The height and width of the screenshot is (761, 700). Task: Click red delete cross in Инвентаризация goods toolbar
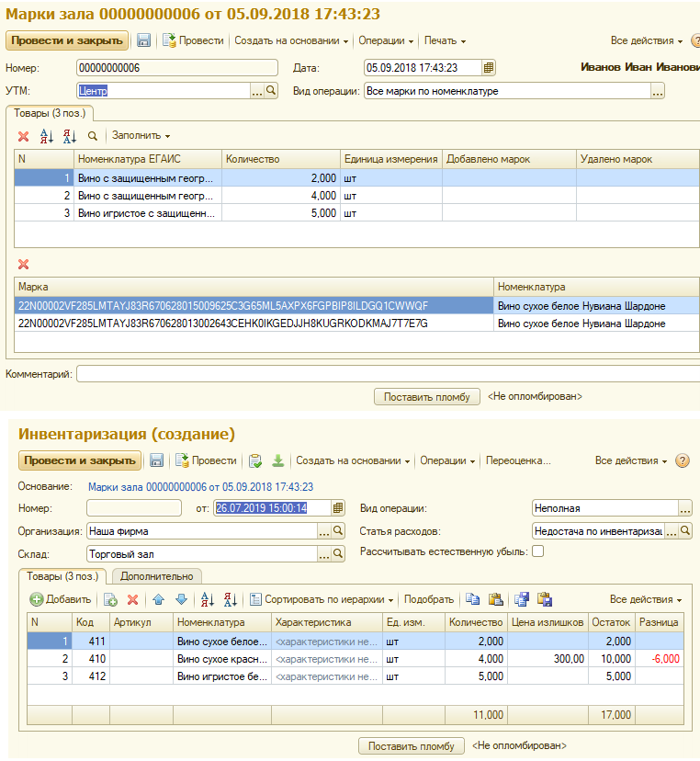[132, 599]
